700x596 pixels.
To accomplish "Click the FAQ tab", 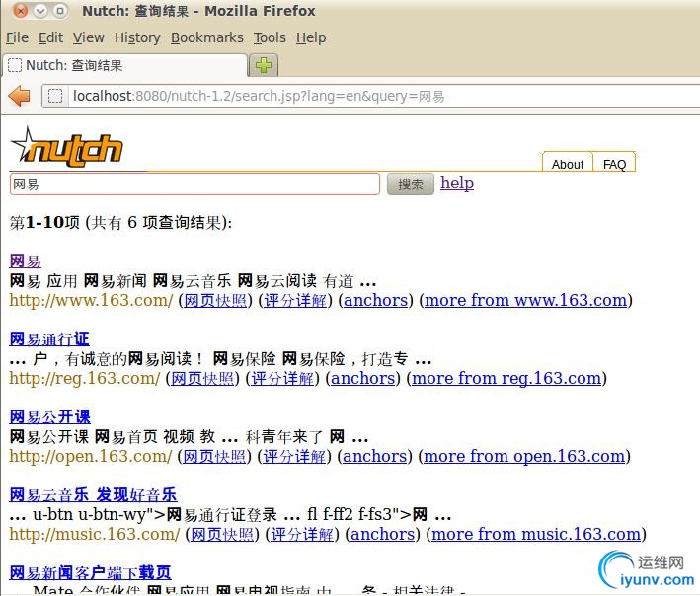I will [x=614, y=164].
